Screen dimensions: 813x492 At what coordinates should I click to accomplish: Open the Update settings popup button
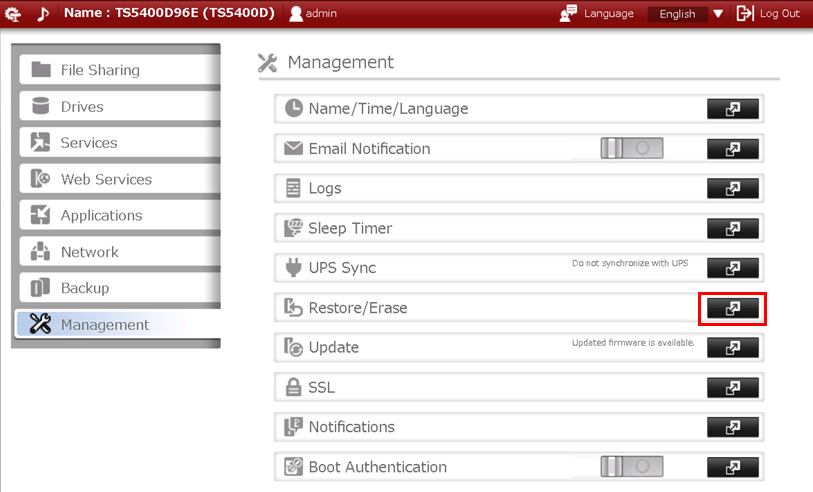732,348
